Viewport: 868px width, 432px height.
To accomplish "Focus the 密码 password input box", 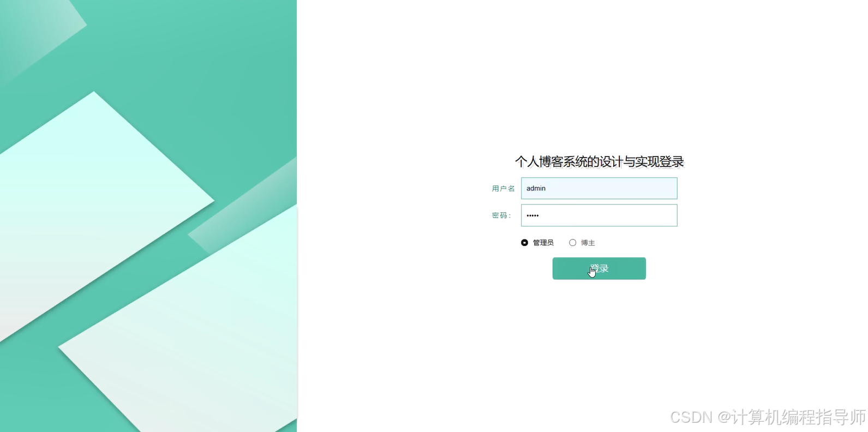I will coord(599,215).
